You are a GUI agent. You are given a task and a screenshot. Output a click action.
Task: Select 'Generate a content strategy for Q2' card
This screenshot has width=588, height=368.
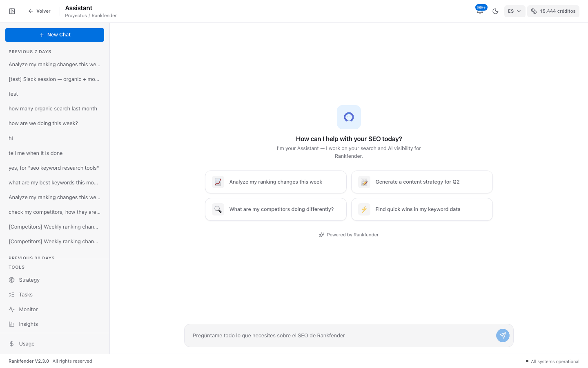pos(422,182)
